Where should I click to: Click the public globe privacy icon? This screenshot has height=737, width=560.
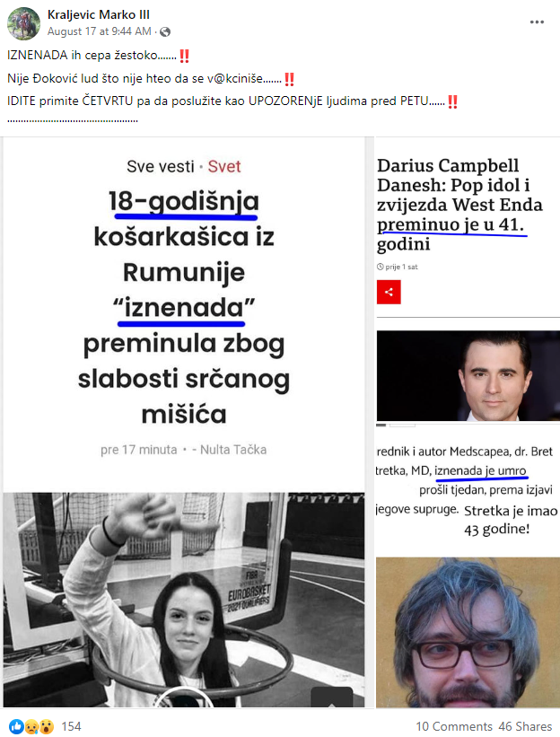(x=165, y=32)
